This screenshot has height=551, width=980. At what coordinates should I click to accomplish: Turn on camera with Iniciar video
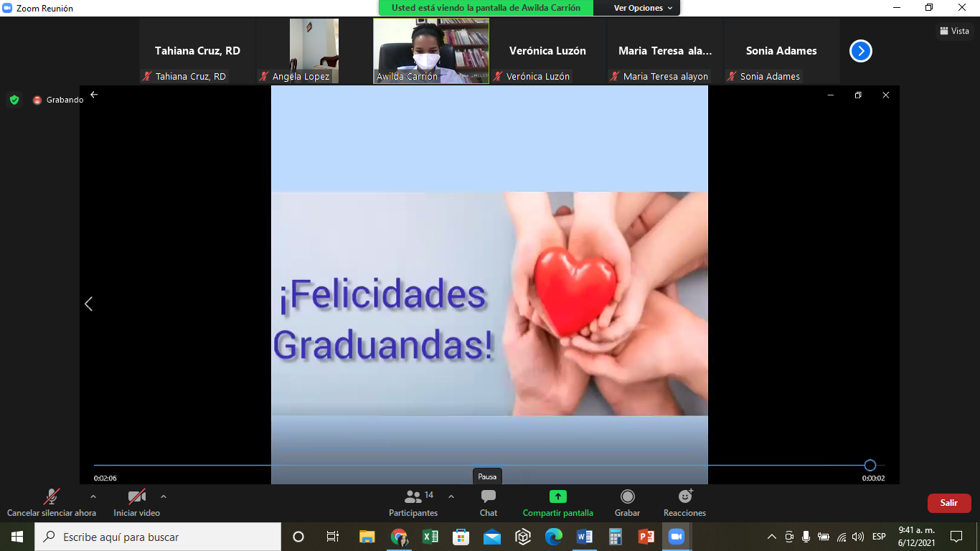click(x=136, y=496)
